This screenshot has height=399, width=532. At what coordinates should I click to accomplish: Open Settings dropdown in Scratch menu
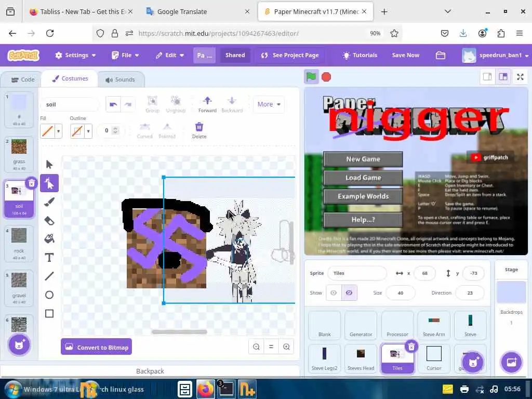[75, 55]
